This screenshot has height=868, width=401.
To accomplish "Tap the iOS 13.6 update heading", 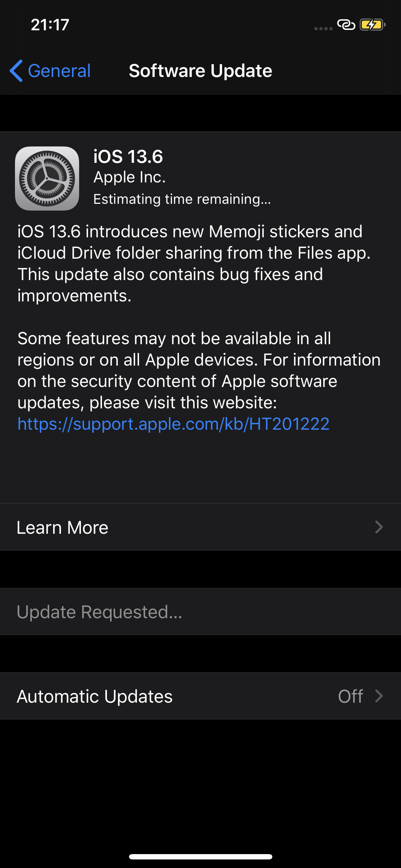I will (x=128, y=157).
